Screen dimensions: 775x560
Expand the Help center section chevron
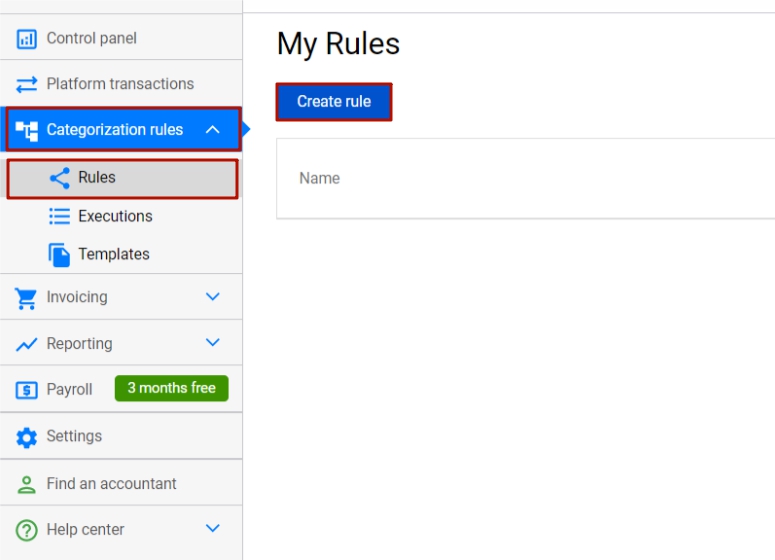(213, 528)
